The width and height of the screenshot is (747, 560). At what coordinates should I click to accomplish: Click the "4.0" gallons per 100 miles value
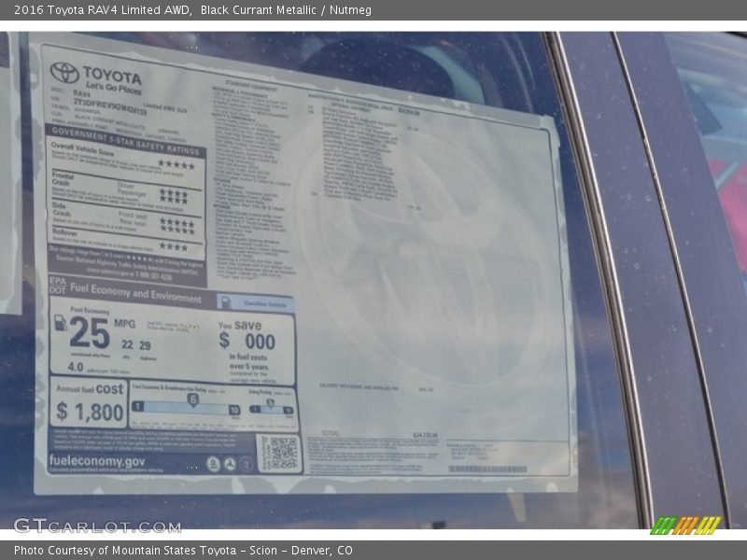click(x=76, y=367)
